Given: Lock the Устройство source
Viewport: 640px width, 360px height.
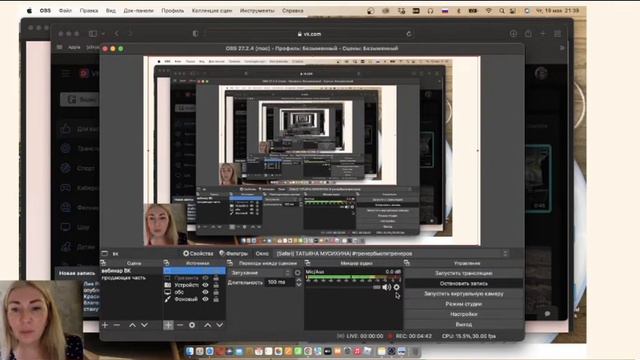Looking at the screenshot, I should (216, 285).
